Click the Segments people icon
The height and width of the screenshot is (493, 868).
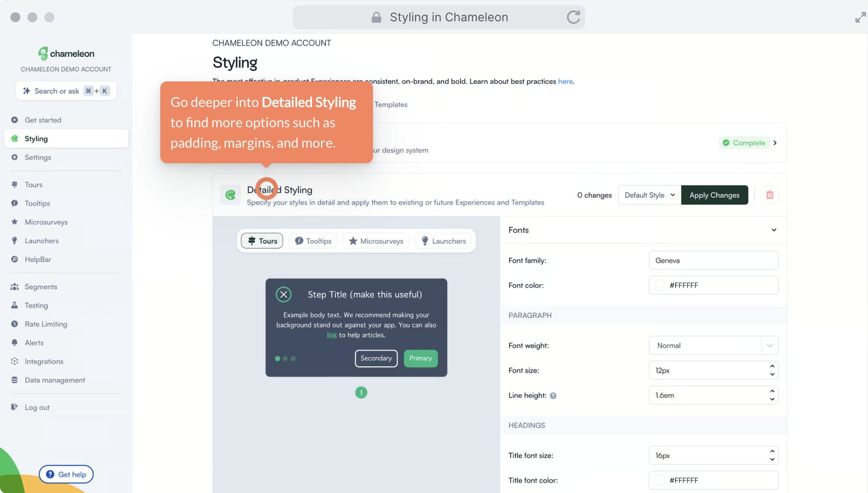click(15, 287)
